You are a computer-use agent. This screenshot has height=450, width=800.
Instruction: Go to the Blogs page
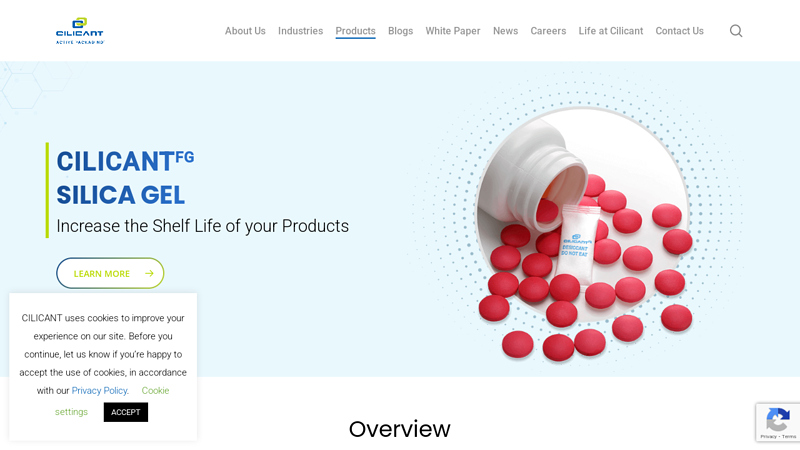401,31
